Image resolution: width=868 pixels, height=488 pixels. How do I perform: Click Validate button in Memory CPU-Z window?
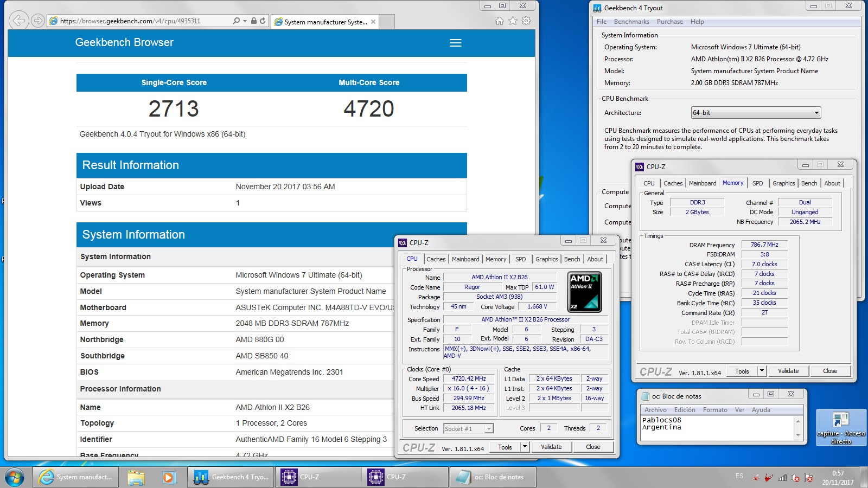(x=788, y=371)
